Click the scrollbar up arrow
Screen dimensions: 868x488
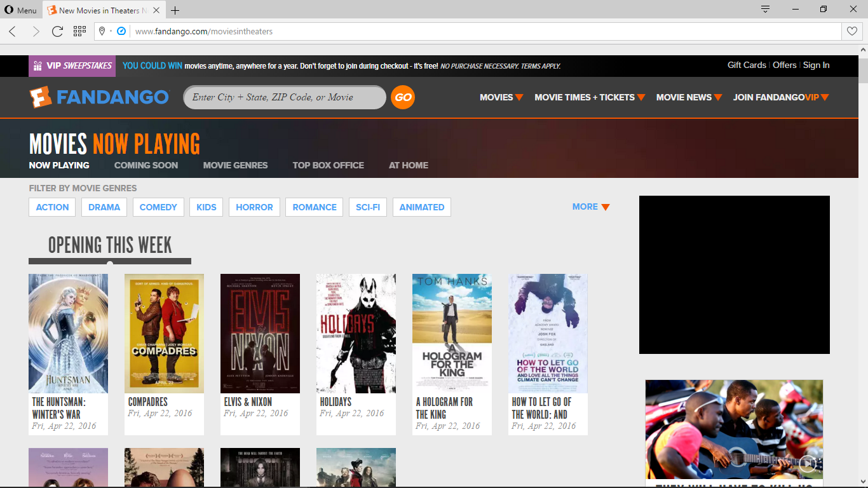coord(863,50)
